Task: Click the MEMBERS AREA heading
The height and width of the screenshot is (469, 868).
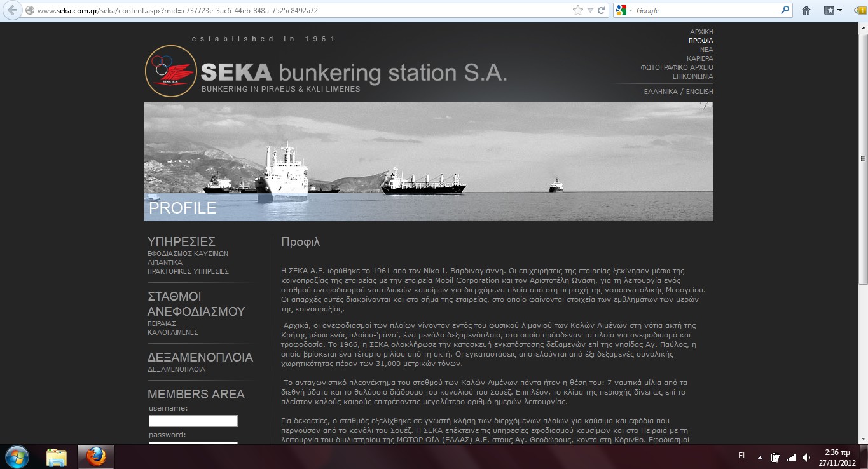Action: (196, 394)
